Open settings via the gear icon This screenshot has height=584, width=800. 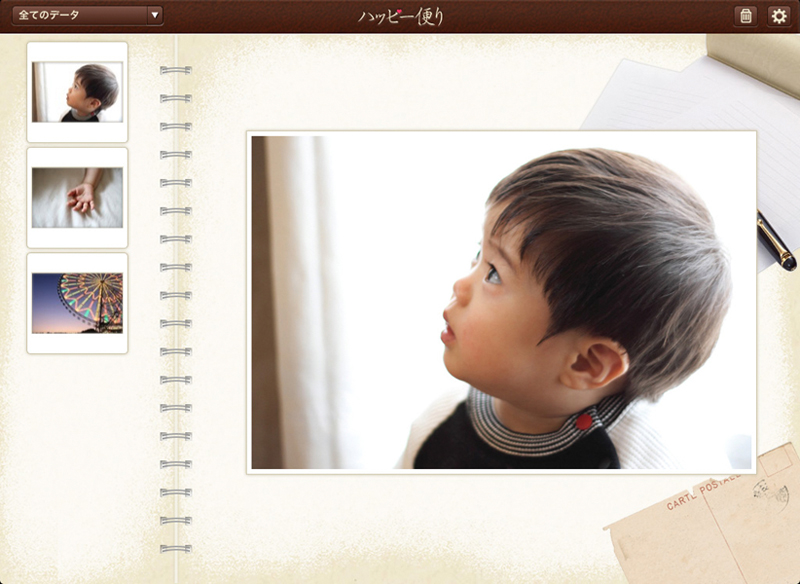click(779, 16)
